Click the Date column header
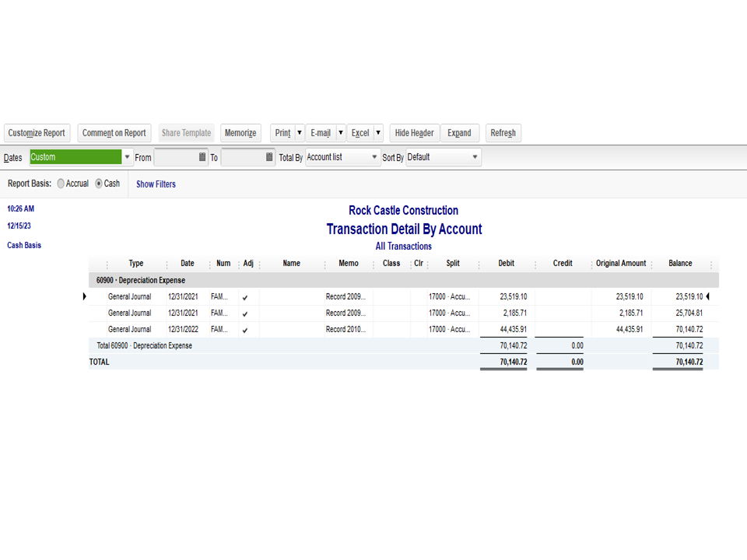Viewport: 747px width, 560px height. point(188,264)
